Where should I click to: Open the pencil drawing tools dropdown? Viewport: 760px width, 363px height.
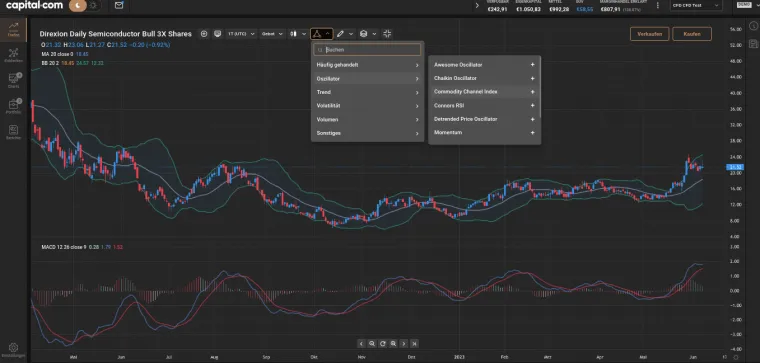345,34
